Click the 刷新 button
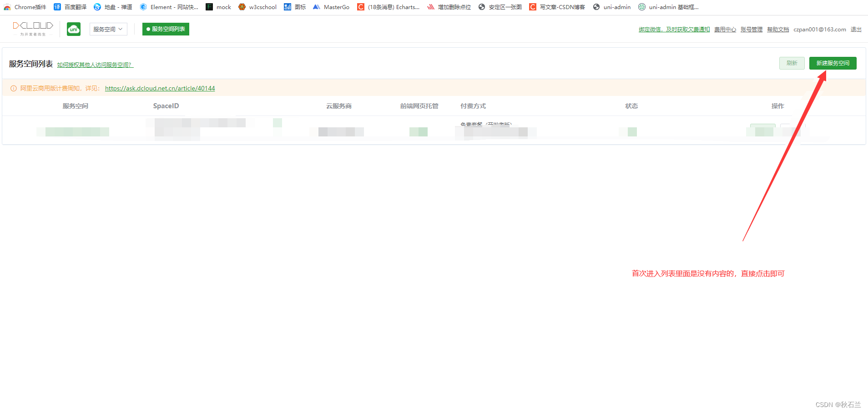 click(x=792, y=63)
